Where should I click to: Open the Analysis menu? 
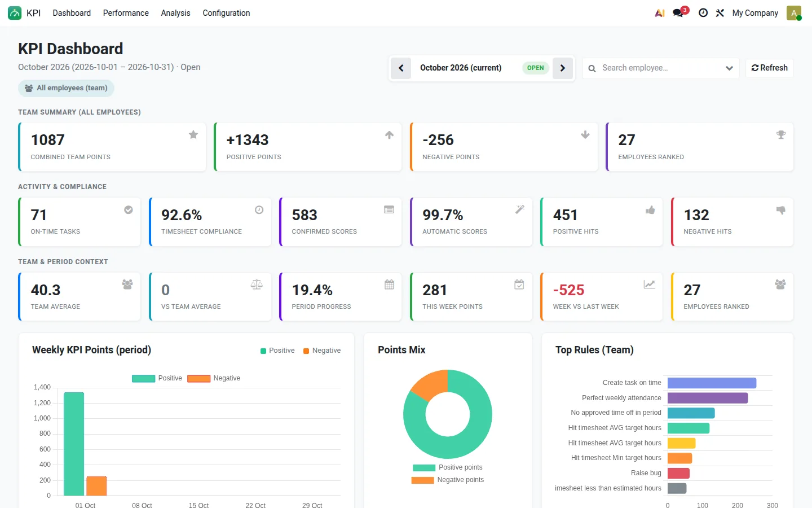(175, 13)
